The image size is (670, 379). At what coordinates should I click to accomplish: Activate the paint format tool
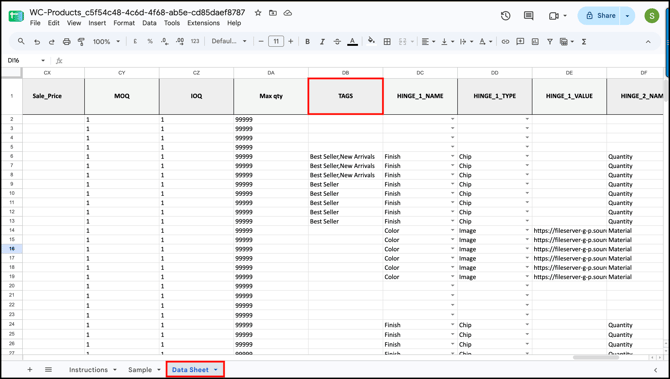tap(81, 41)
